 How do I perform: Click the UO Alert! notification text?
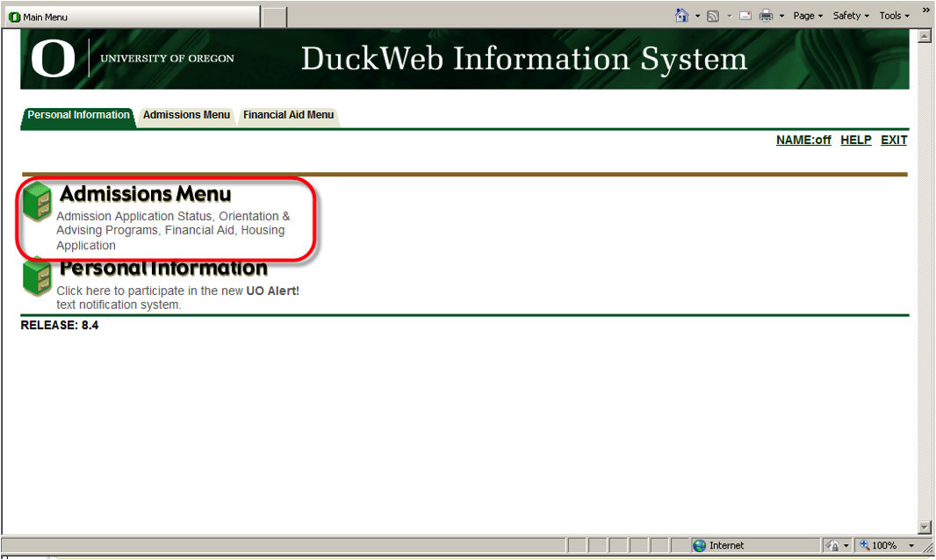(x=178, y=298)
